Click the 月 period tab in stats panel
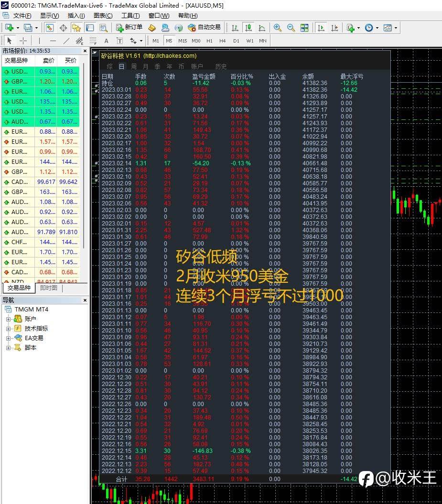The width and height of the screenshot is (442, 504). 146,66
